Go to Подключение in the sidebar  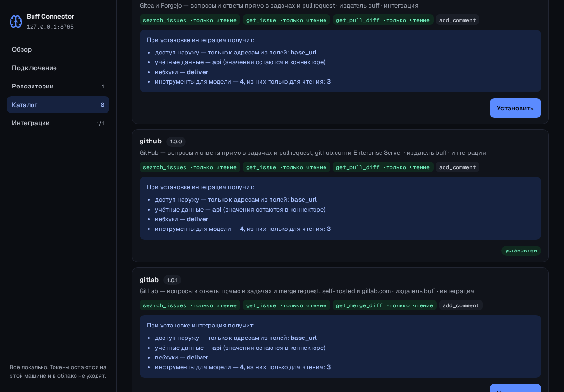(58, 68)
